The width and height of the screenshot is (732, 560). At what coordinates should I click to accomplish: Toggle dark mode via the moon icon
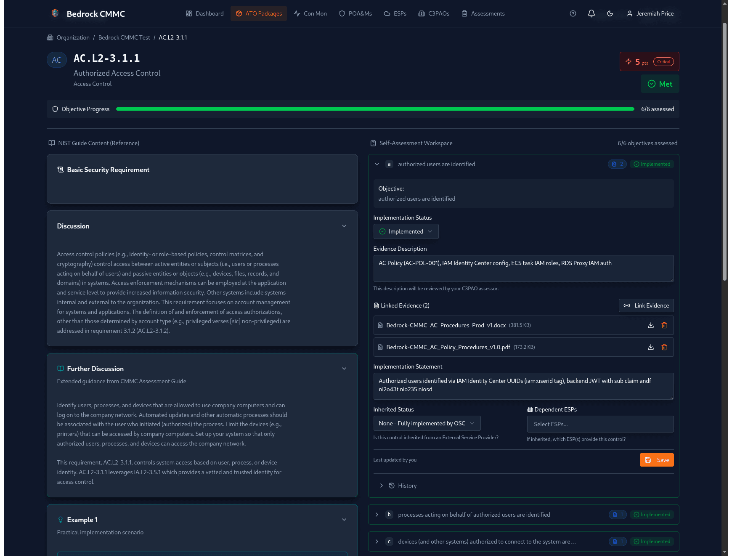point(610,13)
